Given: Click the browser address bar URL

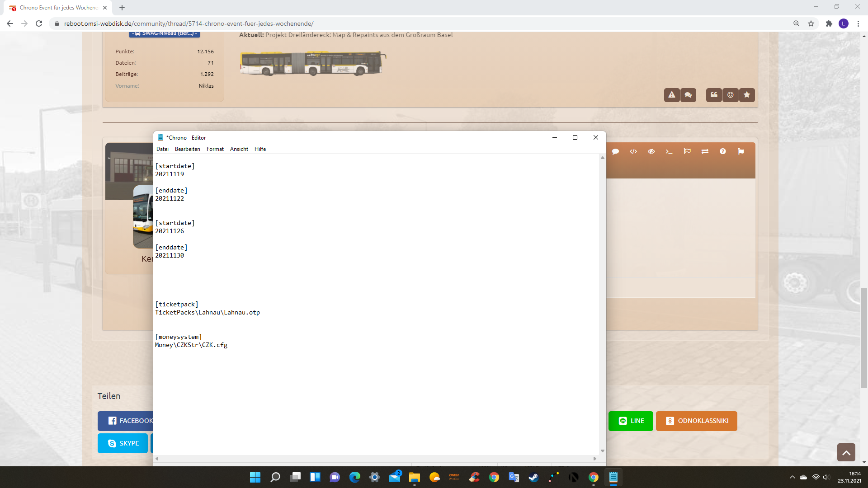Looking at the screenshot, I should pyautogui.click(x=189, y=23).
